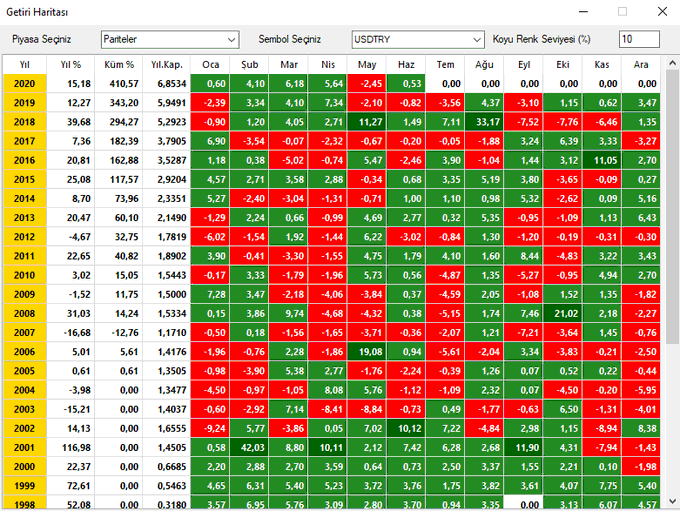Click the red -7,76 cell
Image resolution: width=680 pixels, height=511 pixels.
pyautogui.click(x=563, y=122)
